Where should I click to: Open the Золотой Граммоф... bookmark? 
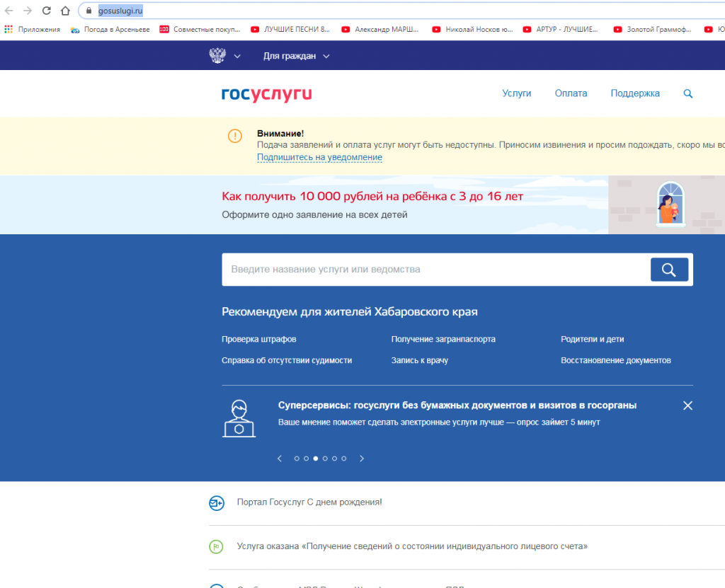tap(652, 29)
